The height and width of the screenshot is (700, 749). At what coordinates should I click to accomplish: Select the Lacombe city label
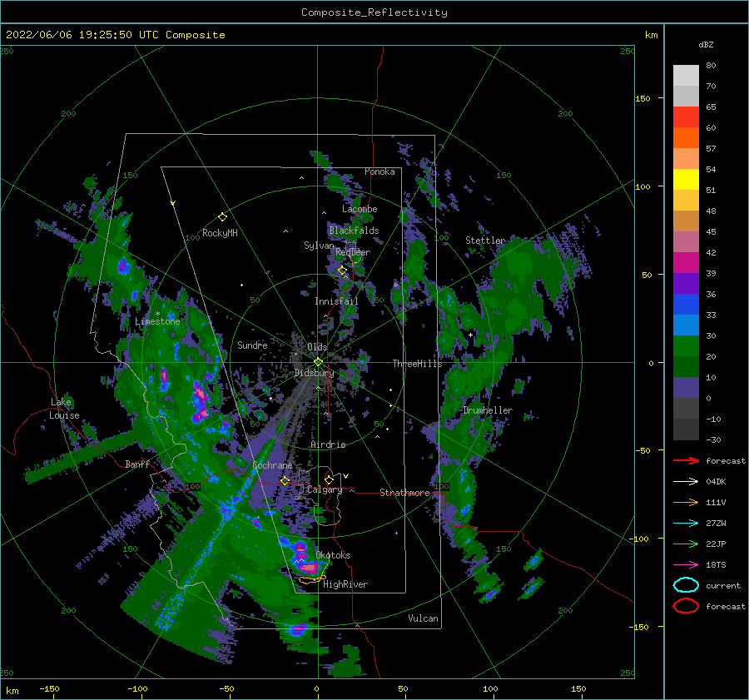[360, 209]
